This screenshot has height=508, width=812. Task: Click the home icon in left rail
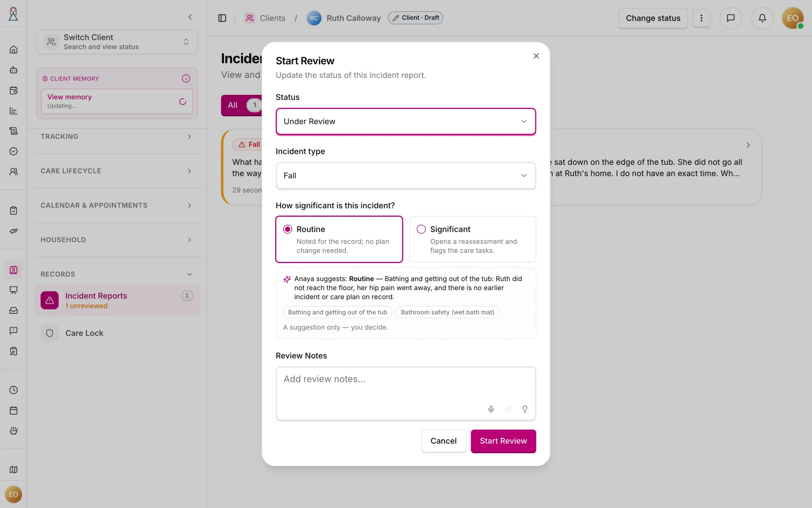pos(14,50)
